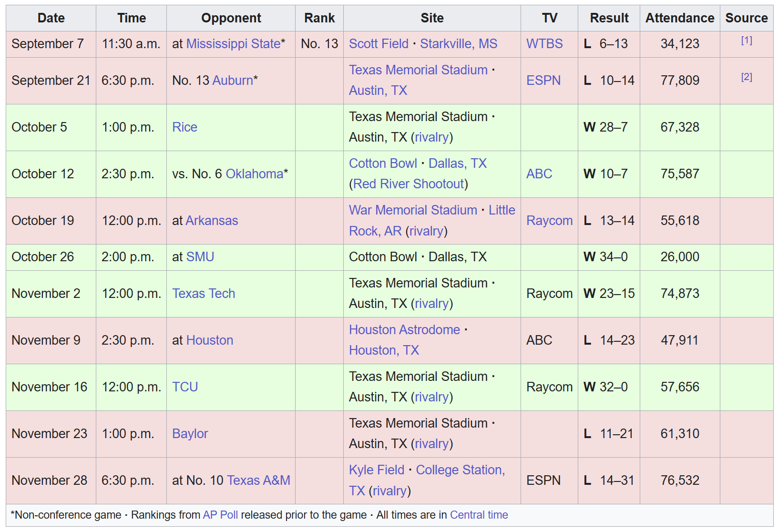Click the Houston Astrodome link

(404, 330)
